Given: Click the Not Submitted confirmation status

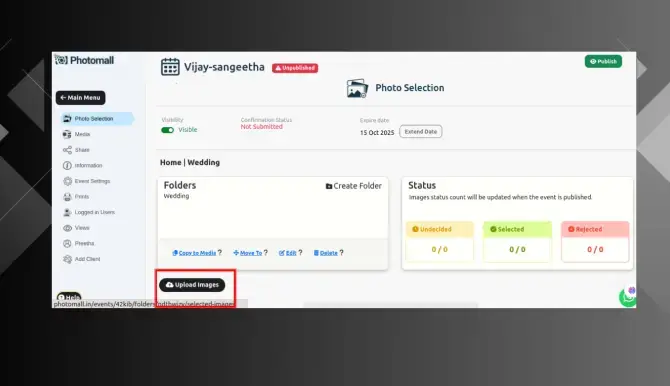Looking at the screenshot, I should pyautogui.click(x=262, y=127).
